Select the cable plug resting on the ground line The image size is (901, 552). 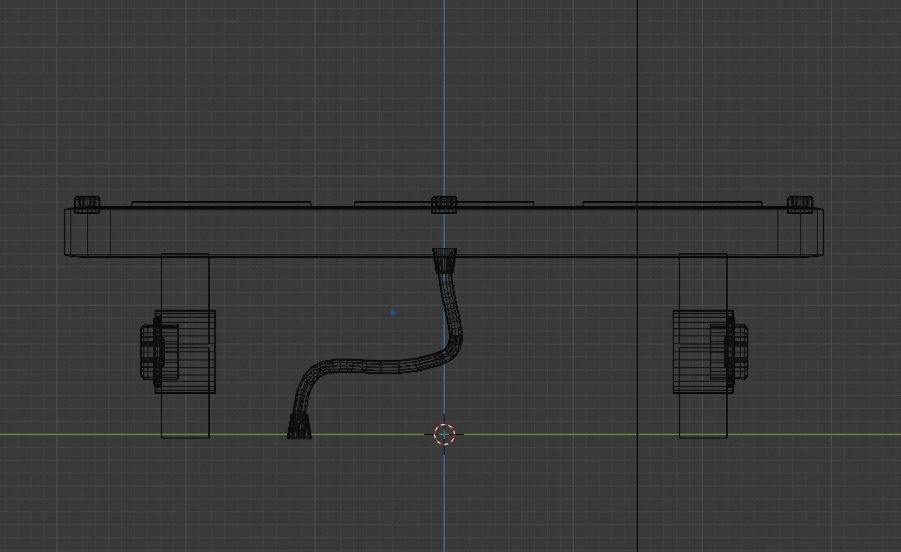(x=299, y=426)
